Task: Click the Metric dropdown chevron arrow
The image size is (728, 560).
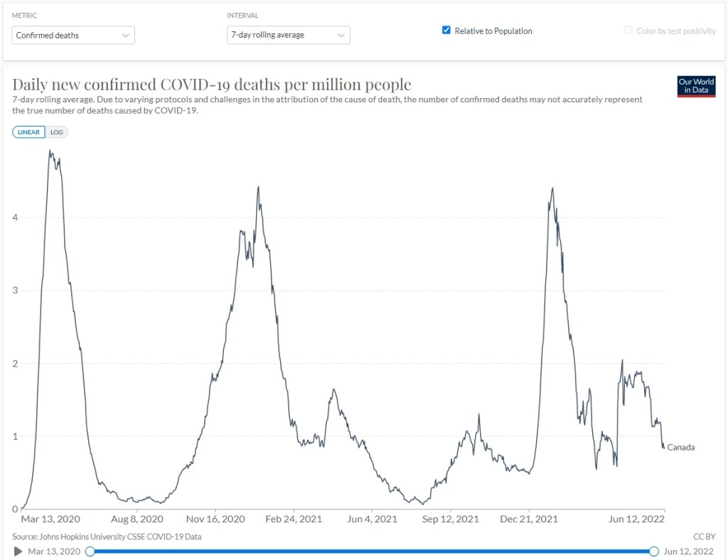Action: pyautogui.click(x=125, y=36)
